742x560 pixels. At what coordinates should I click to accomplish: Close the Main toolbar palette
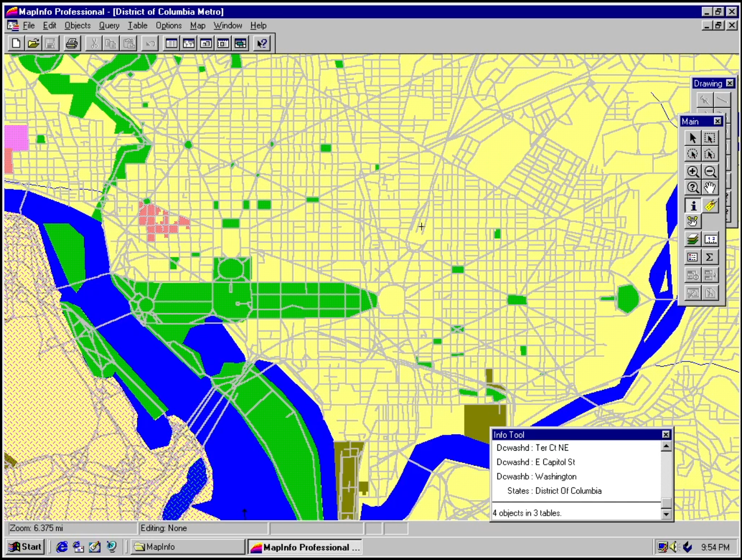pos(717,121)
